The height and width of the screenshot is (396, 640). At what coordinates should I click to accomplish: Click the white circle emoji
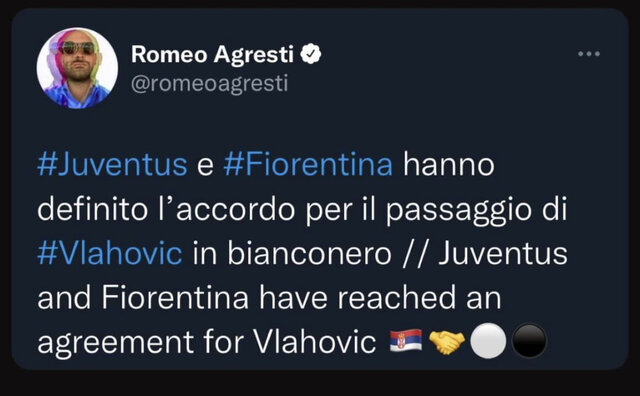[488, 340]
